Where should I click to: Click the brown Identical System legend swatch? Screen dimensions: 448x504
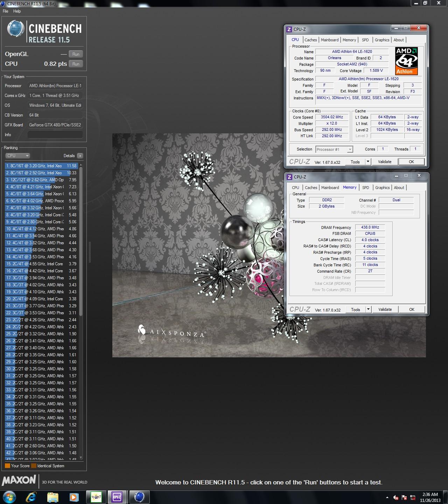34,466
